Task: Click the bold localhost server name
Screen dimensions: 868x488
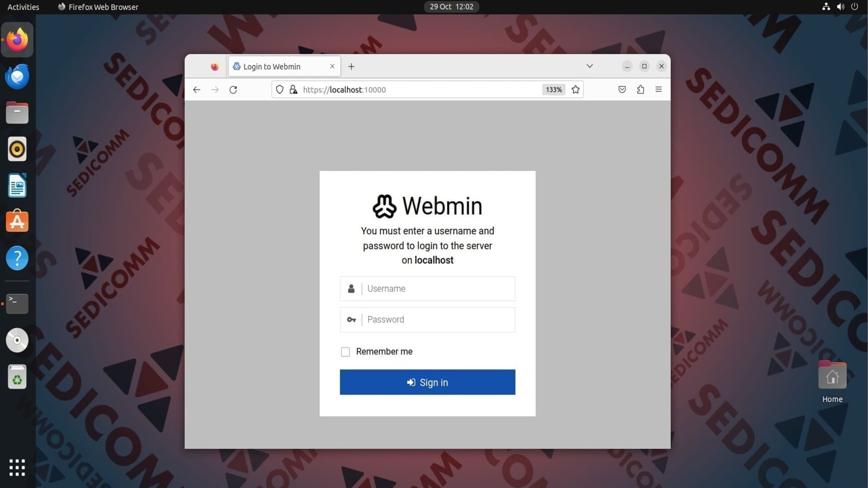Action: pyautogui.click(x=434, y=260)
